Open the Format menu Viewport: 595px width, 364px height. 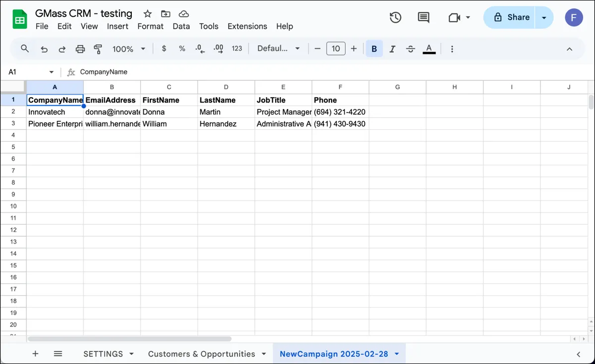(150, 26)
